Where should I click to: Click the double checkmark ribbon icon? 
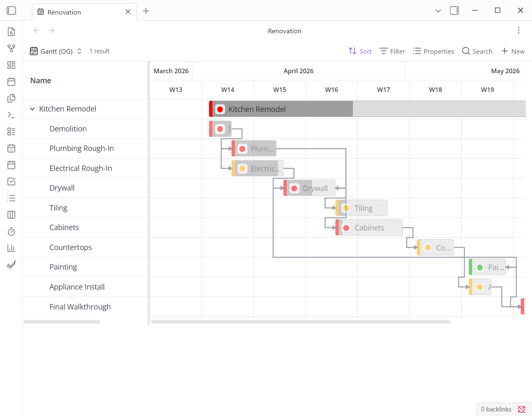click(x=11, y=265)
